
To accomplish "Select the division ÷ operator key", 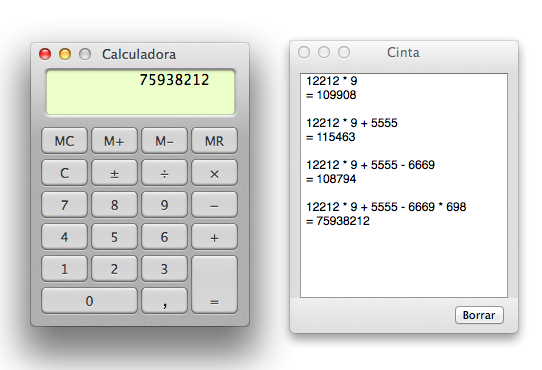I will [x=165, y=173].
